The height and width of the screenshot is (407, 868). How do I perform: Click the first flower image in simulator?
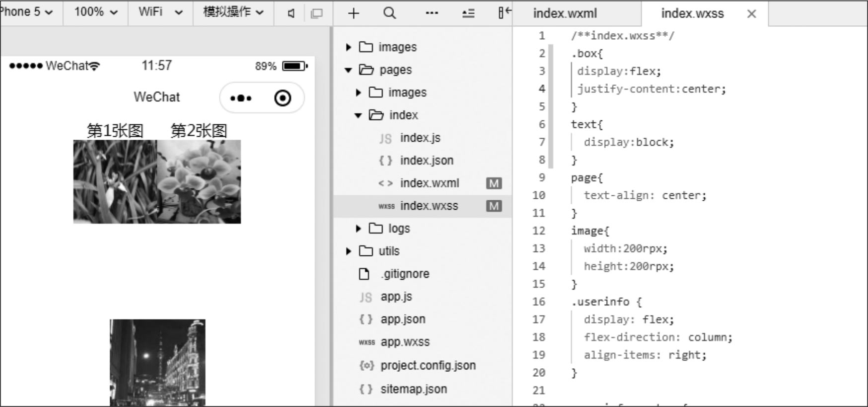point(115,182)
